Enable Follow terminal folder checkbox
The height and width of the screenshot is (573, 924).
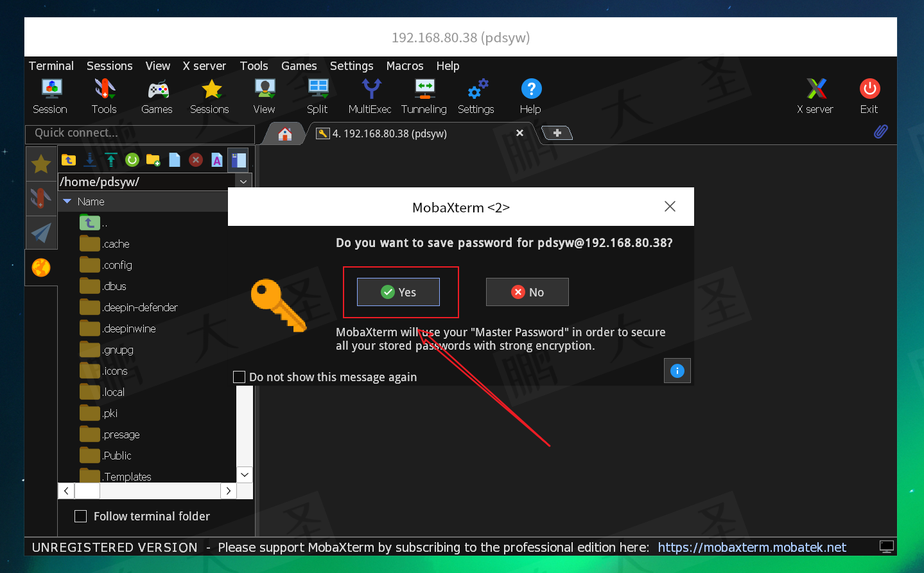(x=80, y=516)
